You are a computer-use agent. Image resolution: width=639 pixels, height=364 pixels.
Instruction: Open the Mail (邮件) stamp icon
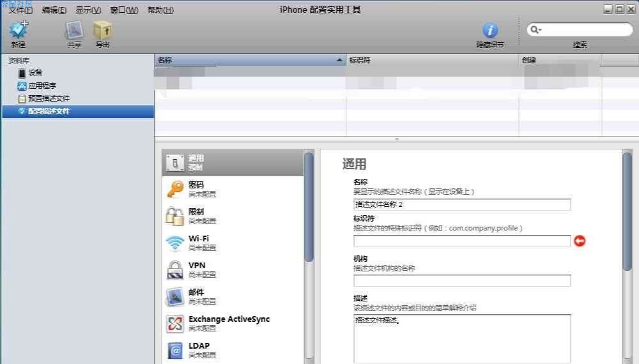click(175, 297)
